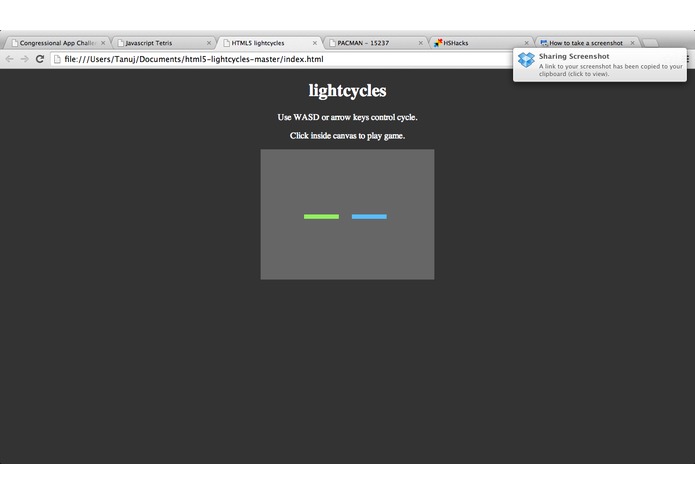This screenshot has width=695, height=494.
Task: Open the How to take a screenshot tab
Action: (x=587, y=43)
